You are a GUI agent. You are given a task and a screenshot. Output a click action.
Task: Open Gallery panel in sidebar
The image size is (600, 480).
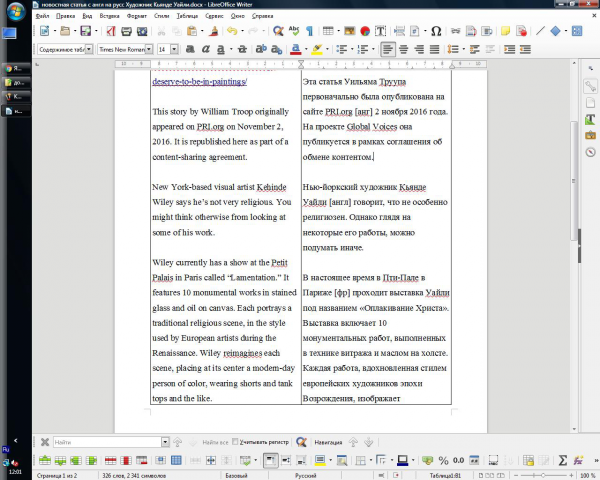click(x=590, y=135)
